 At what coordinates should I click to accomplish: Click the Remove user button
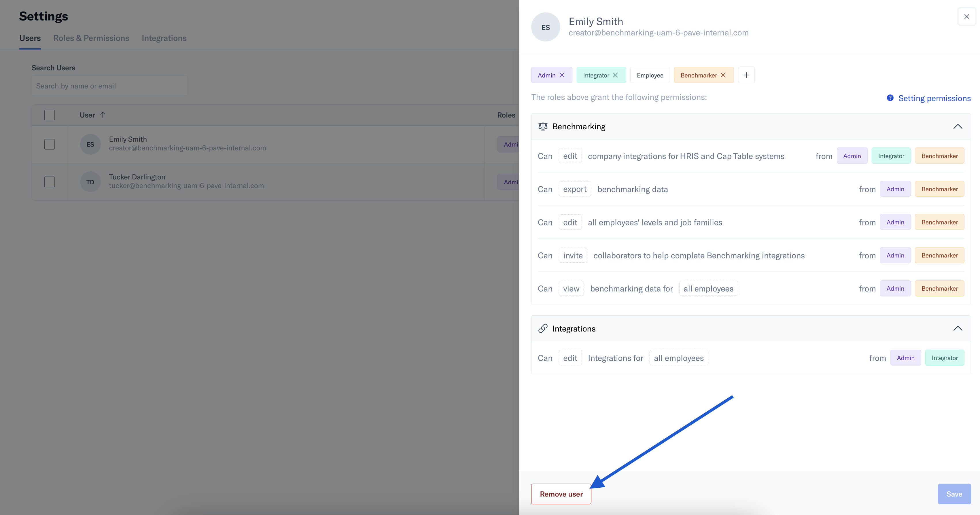[x=561, y=494]
